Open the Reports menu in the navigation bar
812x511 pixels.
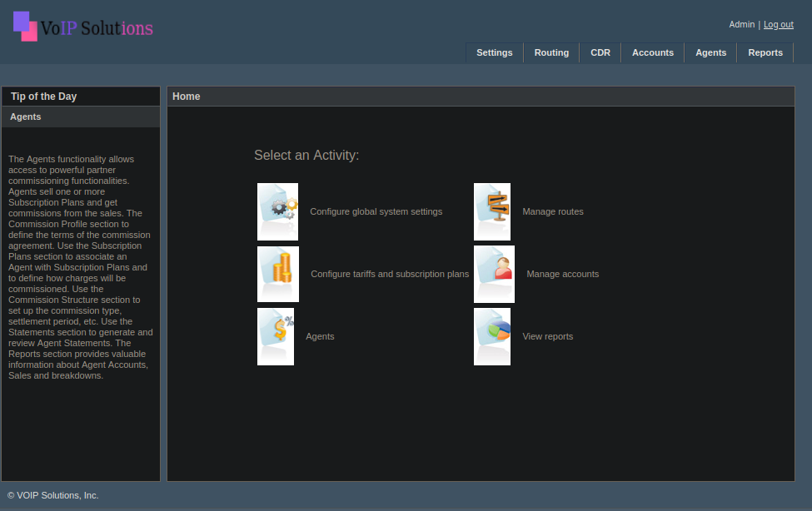coord(765,52)
